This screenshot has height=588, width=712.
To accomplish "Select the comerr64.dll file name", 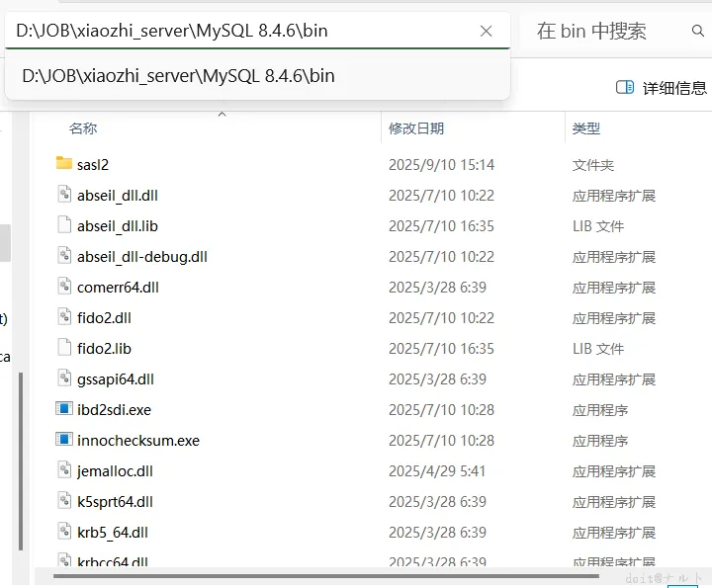I will (118, 288).
